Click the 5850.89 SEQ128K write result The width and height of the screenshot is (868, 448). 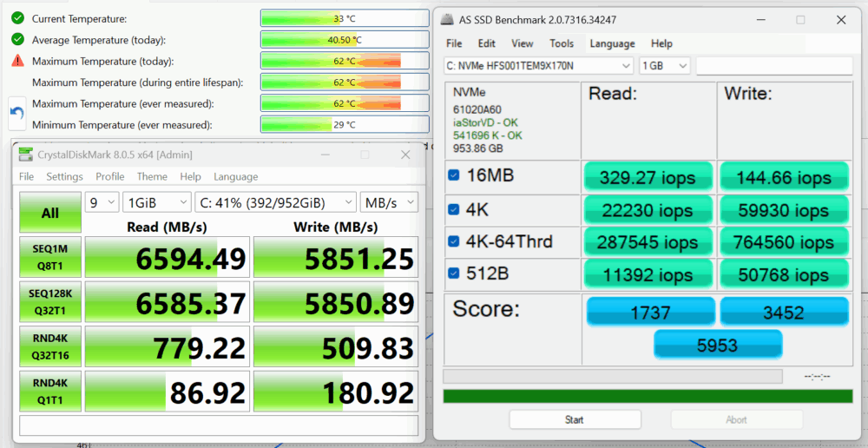tap(336, 302)
